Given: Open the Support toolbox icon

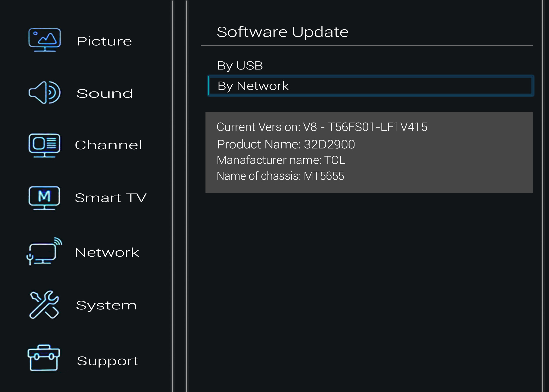Looking at the screenshot, I should 44,358.
